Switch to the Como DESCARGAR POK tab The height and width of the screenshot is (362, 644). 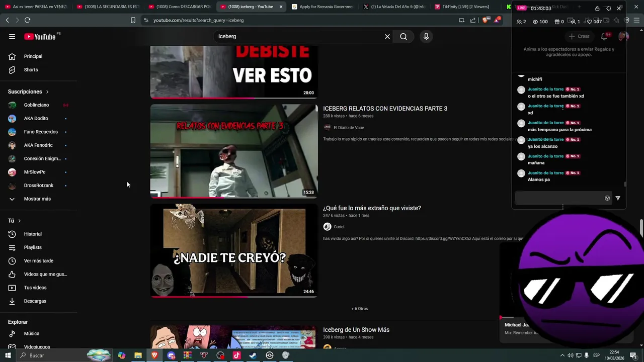pyautogui.click(x=180, y=7)
